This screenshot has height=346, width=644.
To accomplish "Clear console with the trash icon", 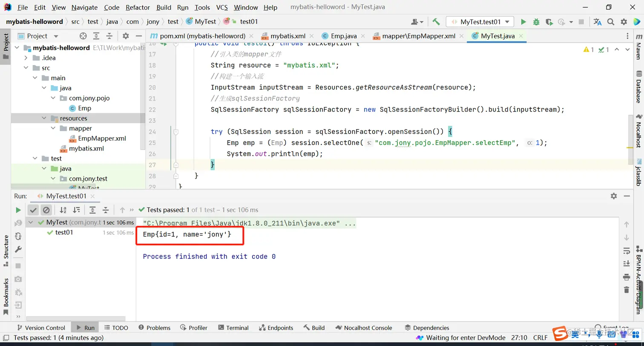I will [x=626, y=290].
